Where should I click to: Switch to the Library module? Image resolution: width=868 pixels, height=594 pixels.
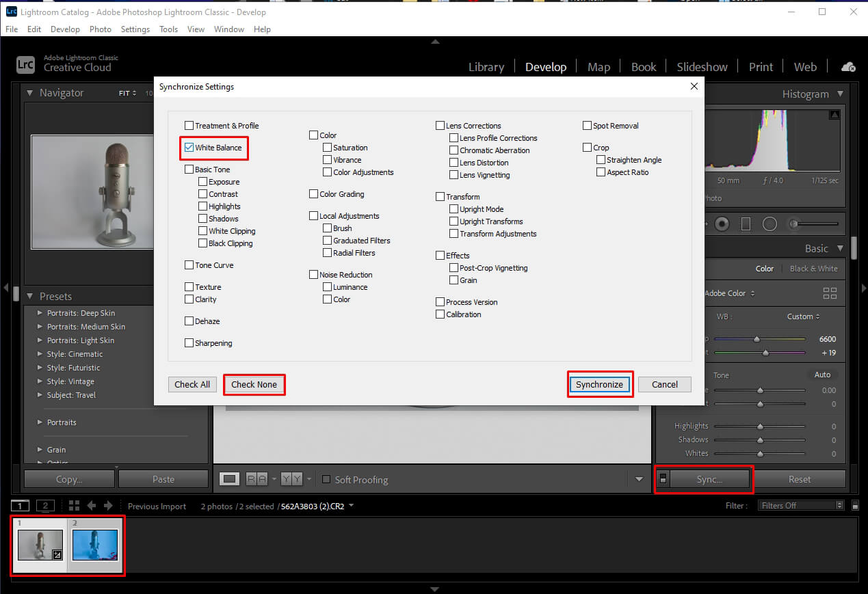[486, 67]
